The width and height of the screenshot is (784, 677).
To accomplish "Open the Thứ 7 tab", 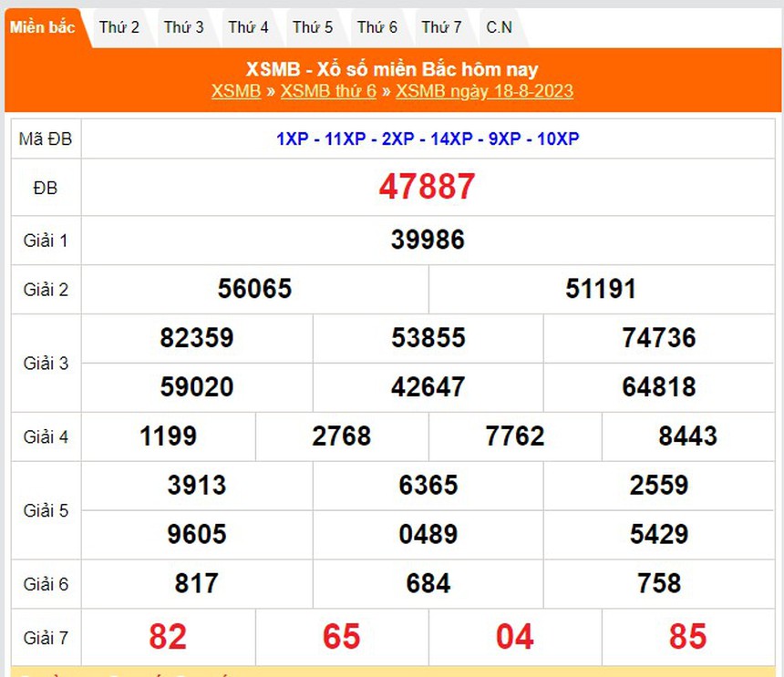I will (x=443, y=27).
